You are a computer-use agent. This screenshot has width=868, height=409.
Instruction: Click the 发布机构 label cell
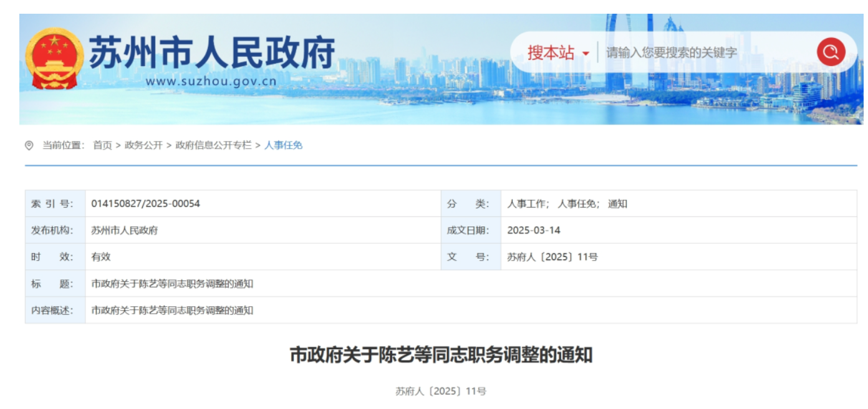coord(55,230)
